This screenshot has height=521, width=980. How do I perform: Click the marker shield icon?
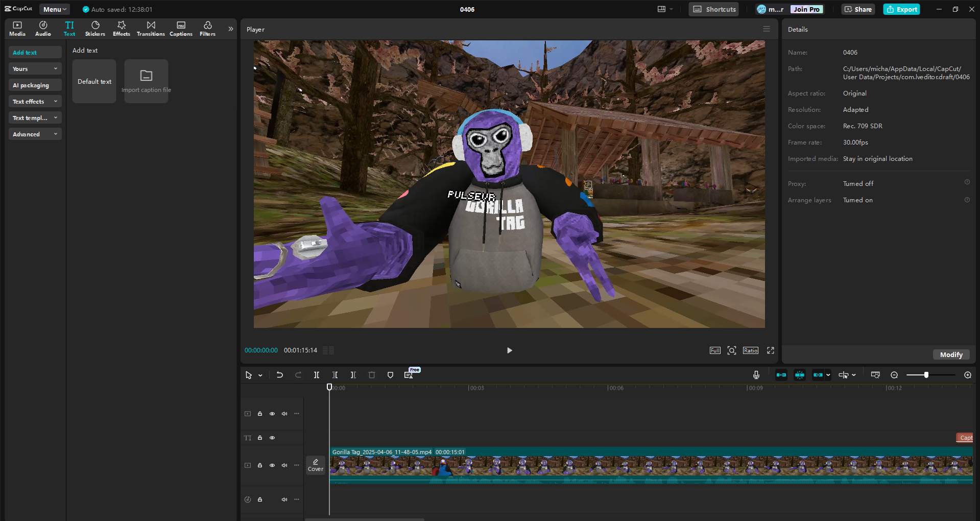click(391, 375)
